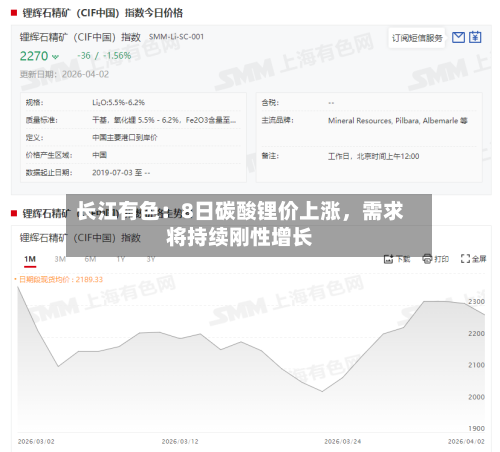The width and height of the screenshot is (500, 452).
Task: Click the index price 2270
Action: [x=34, y=56]
